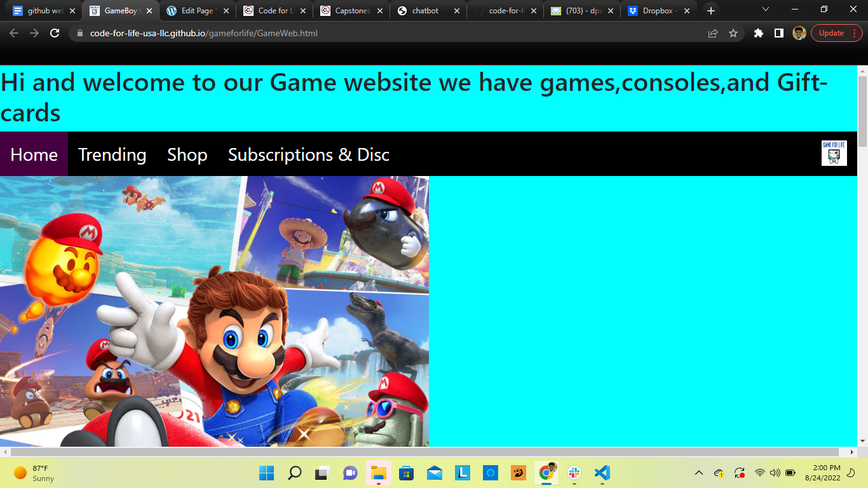Open Microsoft Store from the taskbar
The height and width of the screenshot is (488, 868).
[x=406, y=473]
